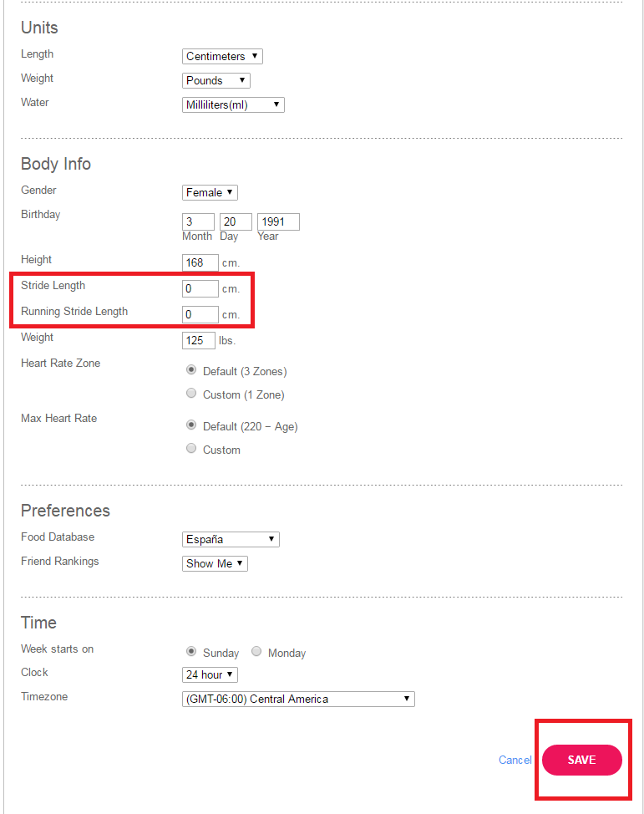The height and width of the screenshot is (814, 644).
Task: Open the Length units dropdown
Action: tap(222, 57)
